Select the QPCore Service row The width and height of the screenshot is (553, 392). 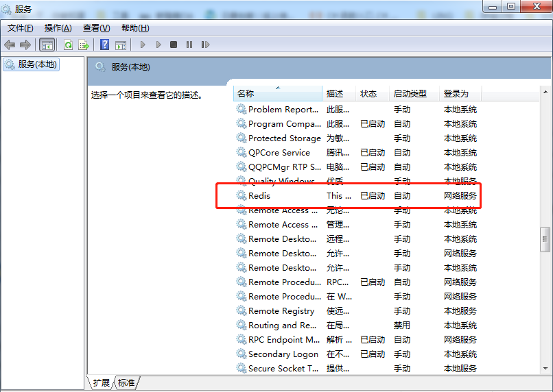(357, 153)
